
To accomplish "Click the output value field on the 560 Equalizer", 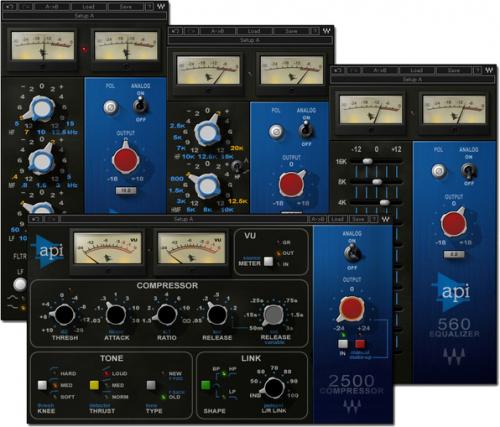I will click(454, 254).
